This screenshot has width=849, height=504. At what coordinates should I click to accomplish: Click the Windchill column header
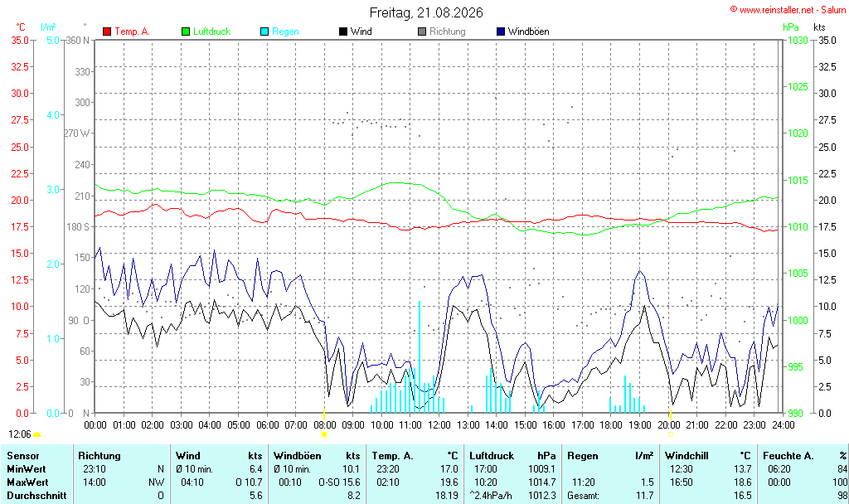coord(686,456)
